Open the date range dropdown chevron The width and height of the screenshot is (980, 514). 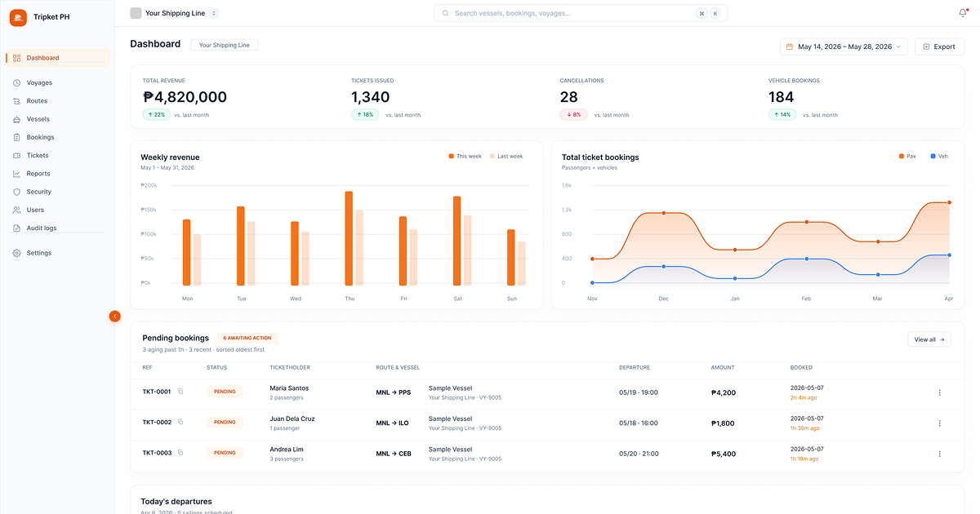point(899,47)
